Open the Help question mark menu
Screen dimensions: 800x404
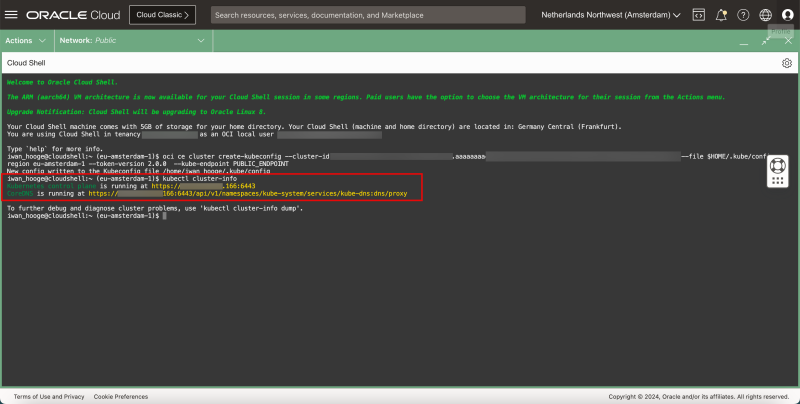(x=743, y=16)
